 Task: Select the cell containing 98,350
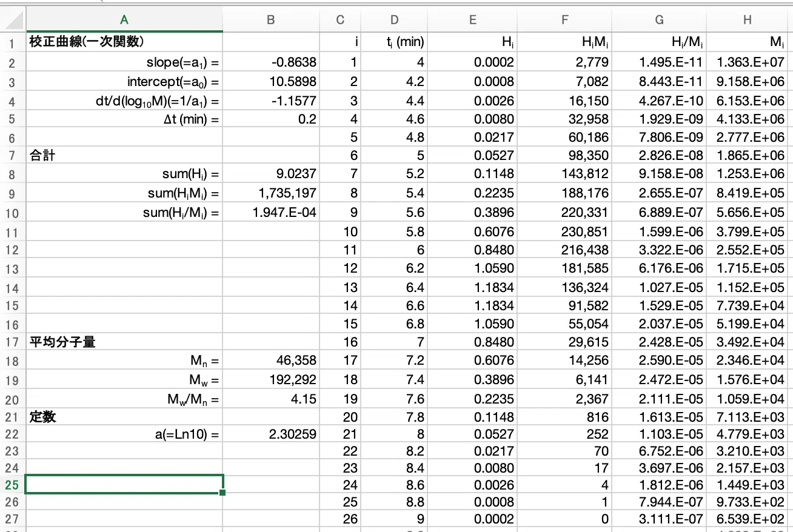coord(565,156)
